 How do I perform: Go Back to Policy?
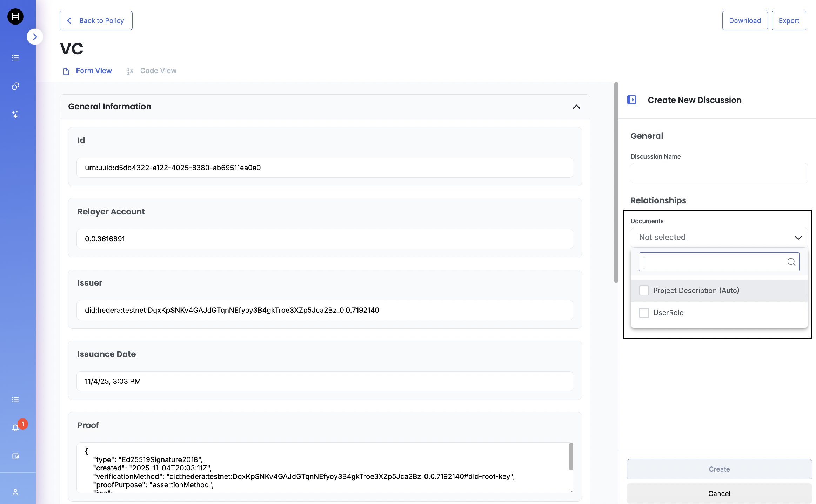point(96,21)
